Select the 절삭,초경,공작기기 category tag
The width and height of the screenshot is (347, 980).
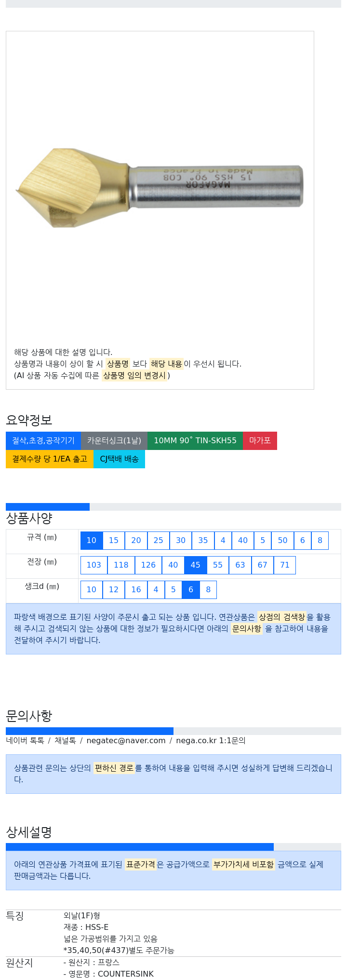(x=43, y=441)
